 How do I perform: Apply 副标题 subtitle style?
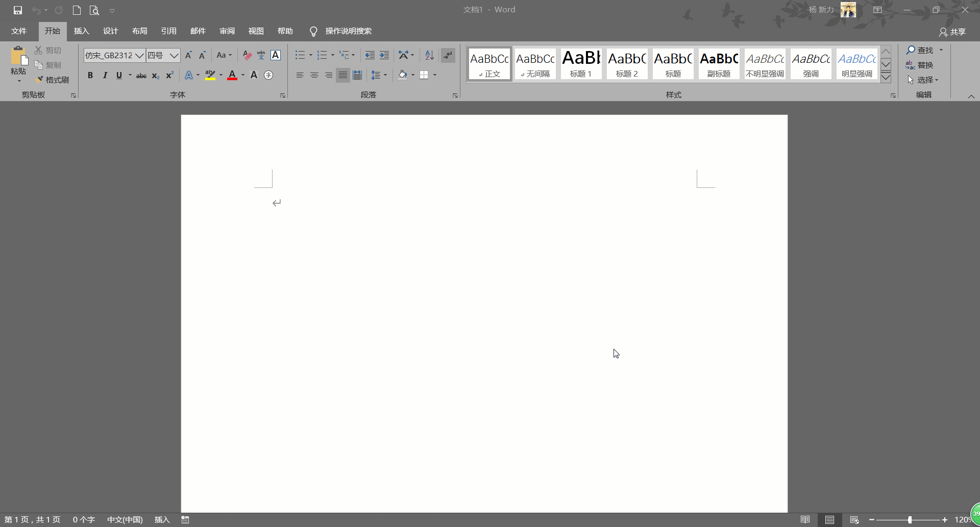coord(719,64)
